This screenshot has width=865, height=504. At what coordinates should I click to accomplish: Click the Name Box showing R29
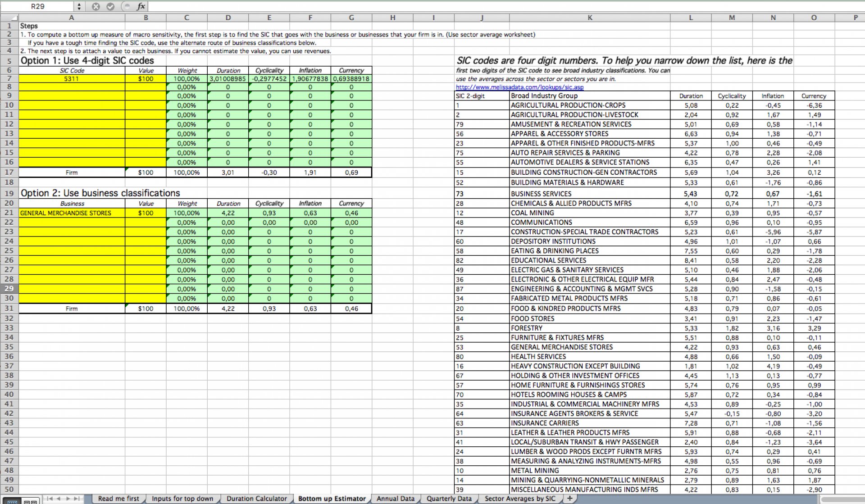coord(37,6)
